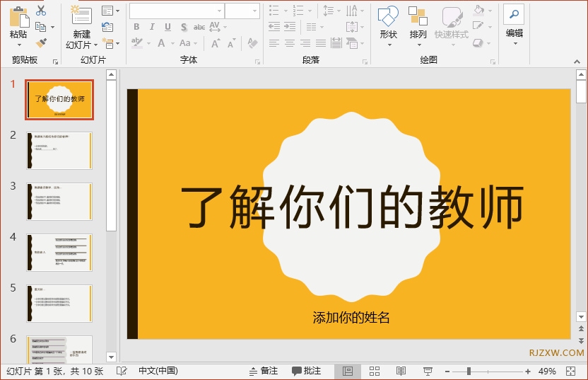Select slide 2 thumbnail

click(59, 150)
